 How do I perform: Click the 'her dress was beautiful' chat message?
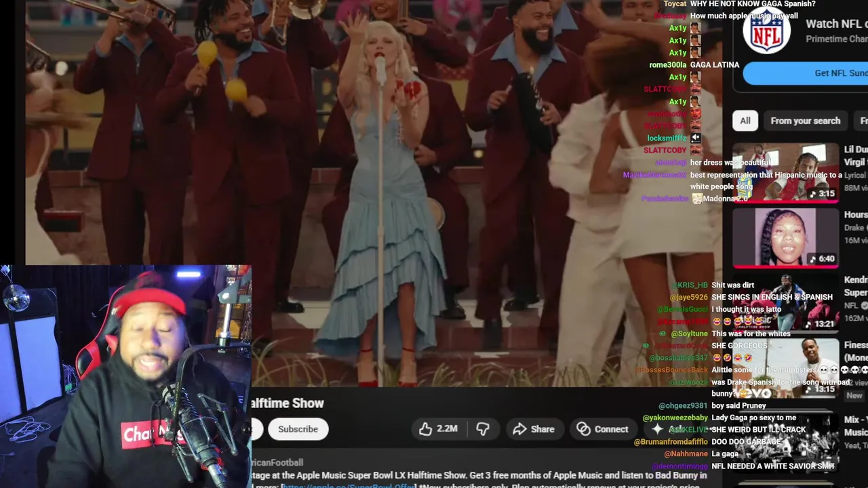tap(730, 163)
